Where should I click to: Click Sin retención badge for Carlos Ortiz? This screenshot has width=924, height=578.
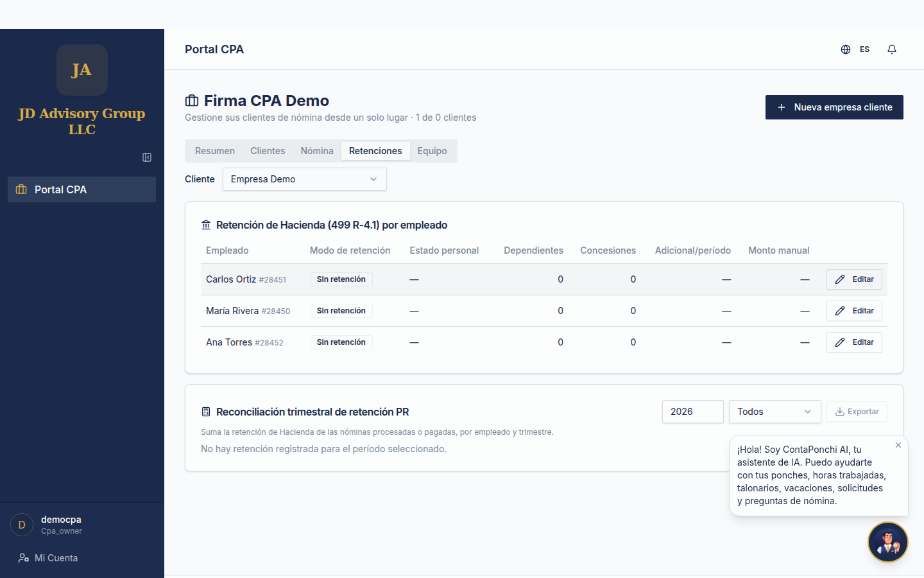point(341,279)
